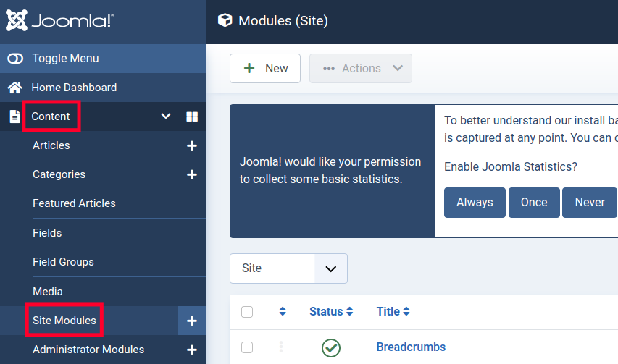Click the New module button
This screenshot has height=364, width=618.
point(265,68)
